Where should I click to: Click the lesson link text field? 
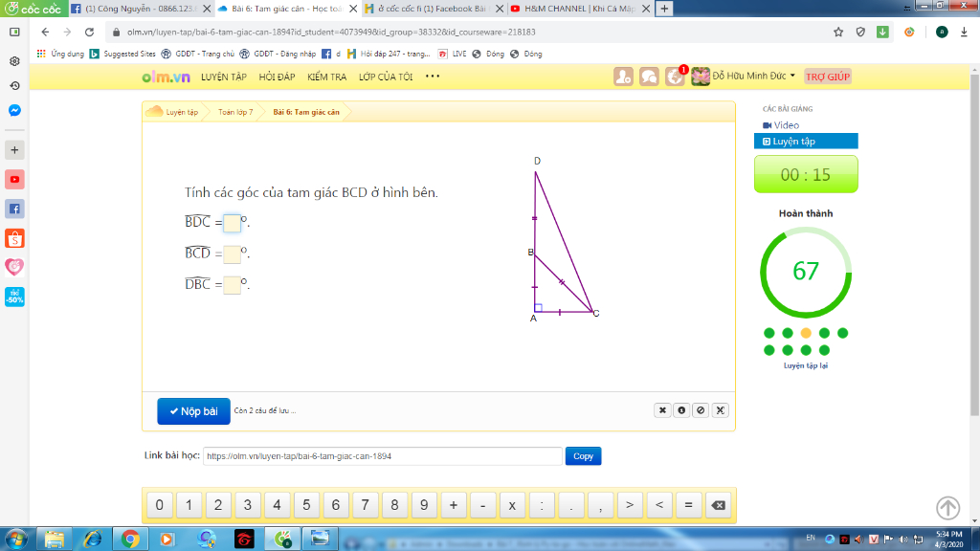(383, 456)
